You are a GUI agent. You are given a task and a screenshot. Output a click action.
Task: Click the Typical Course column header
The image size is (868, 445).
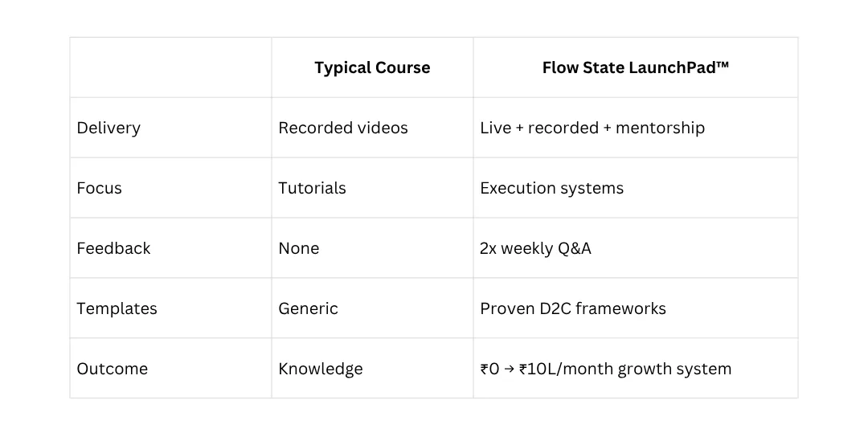pyautogui.click(x=373, y=67)
